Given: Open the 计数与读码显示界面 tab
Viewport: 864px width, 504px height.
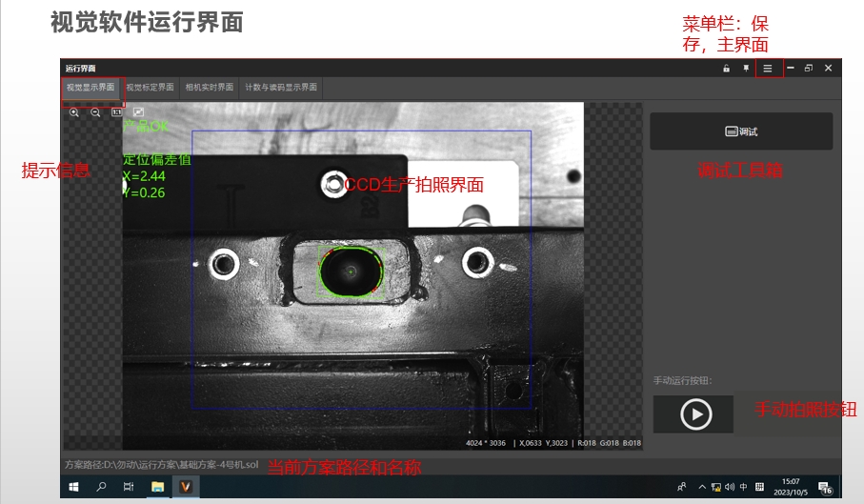Looking at the screenshot, I should point(281,87).
